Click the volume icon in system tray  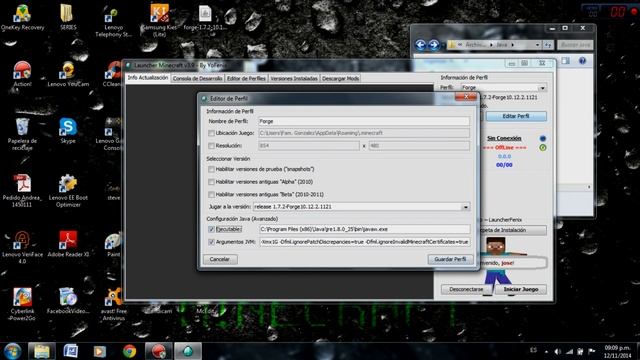[x=558, y=351]
